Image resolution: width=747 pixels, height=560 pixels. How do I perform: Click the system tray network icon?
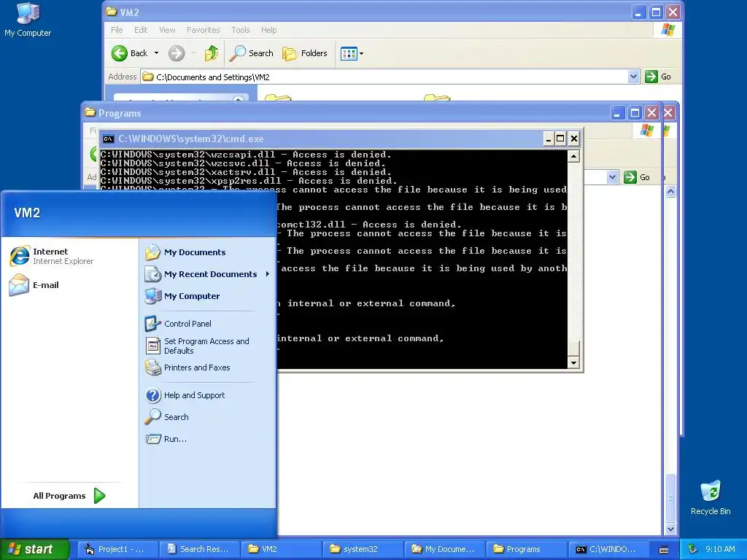(x=692, y=549)
